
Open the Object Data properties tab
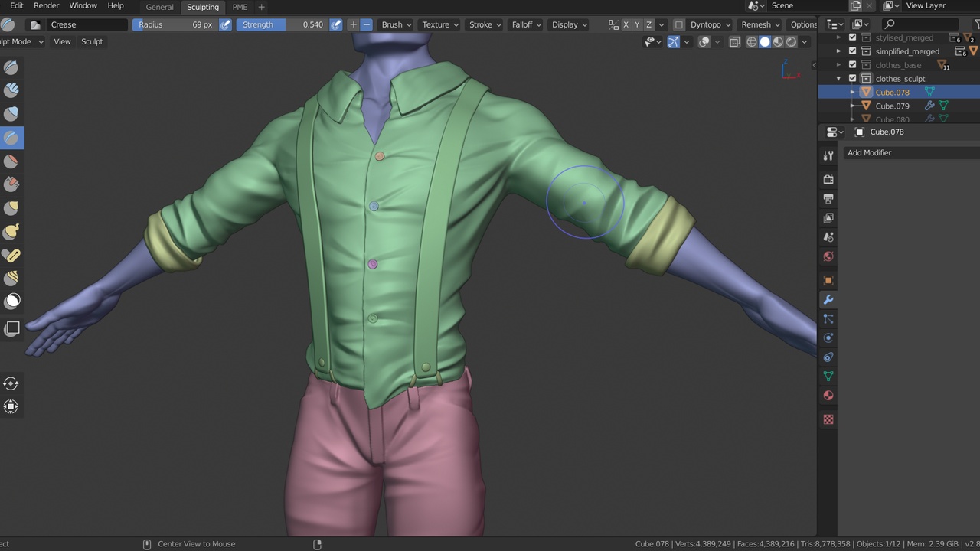pos(828,377)
